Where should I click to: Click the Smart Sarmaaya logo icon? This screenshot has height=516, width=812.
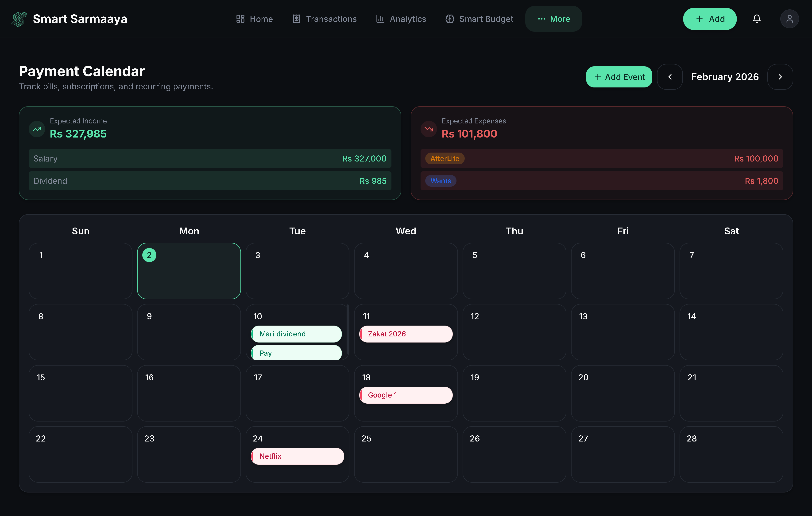(x=19, y=19)
